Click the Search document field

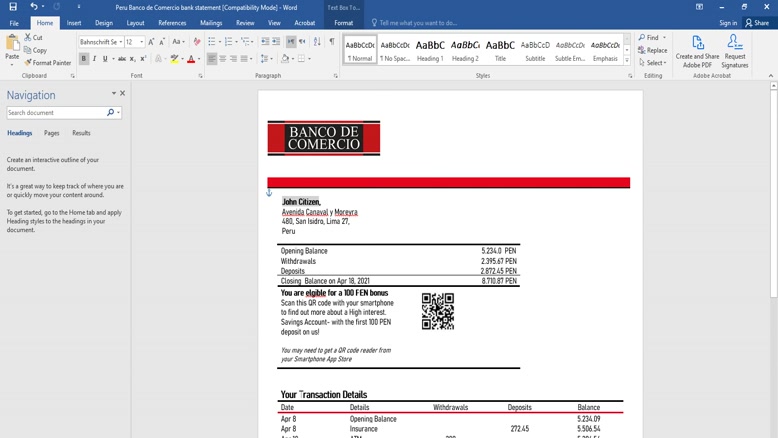pyautogui.click(x=56, y=113)
